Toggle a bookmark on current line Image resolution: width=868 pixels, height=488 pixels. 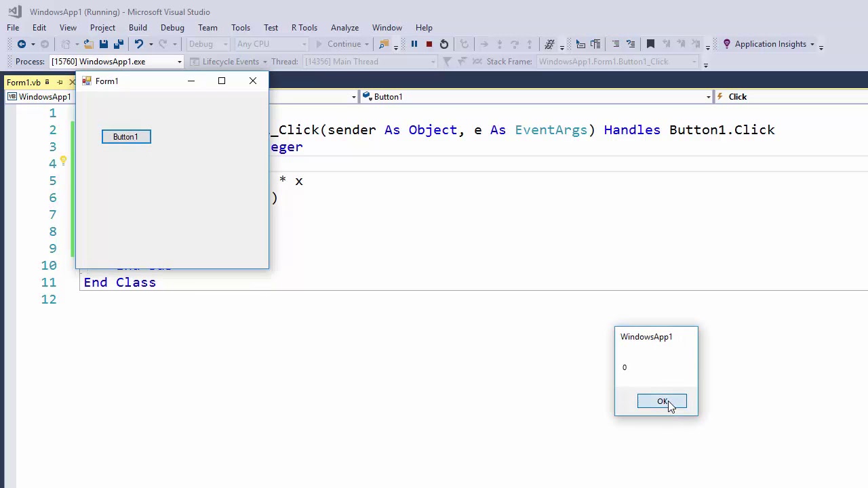click(650, 44)
